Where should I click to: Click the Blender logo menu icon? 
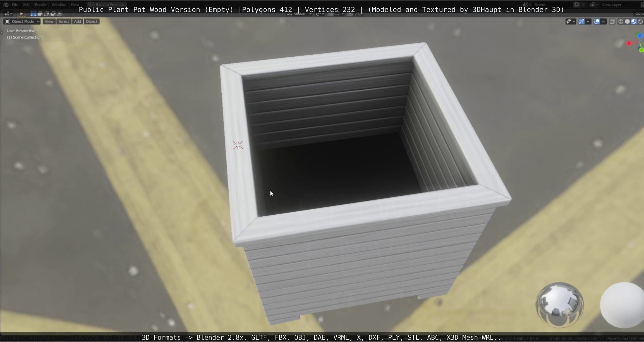(6, 4)
